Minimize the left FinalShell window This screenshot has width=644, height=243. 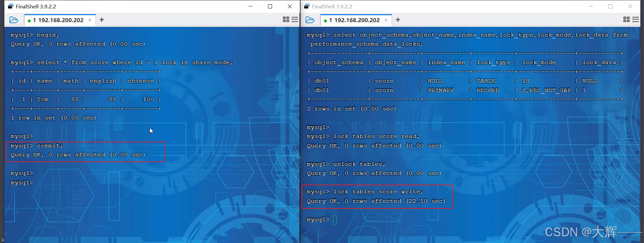(x=250, y=6)
